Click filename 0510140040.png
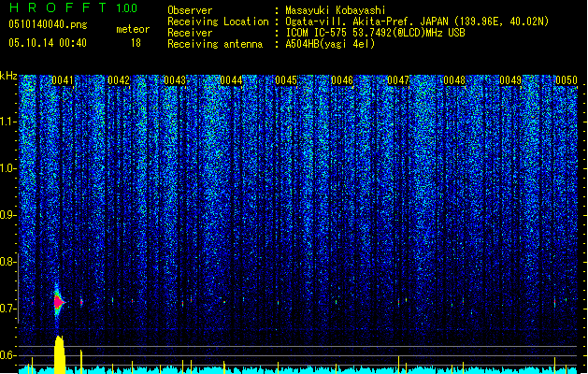Viewport: 588px width, 374px height. tap(48, 24)
